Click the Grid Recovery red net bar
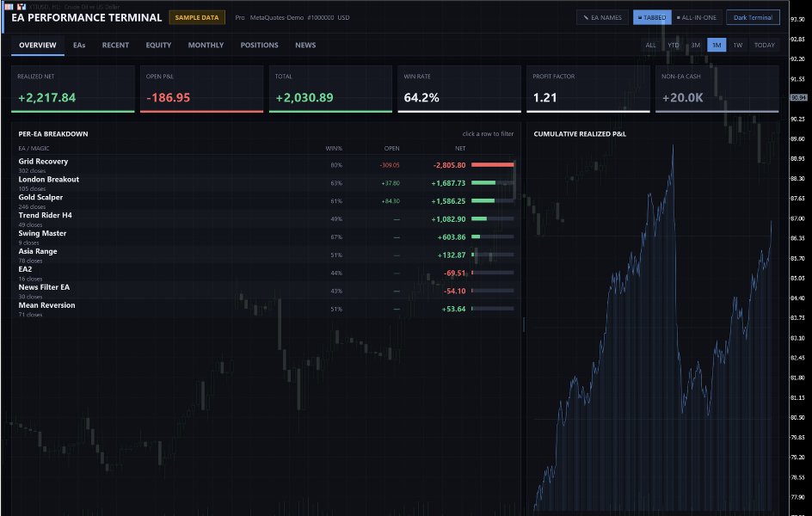The width and height of the screenshot is (812, 516). (493, 164)
